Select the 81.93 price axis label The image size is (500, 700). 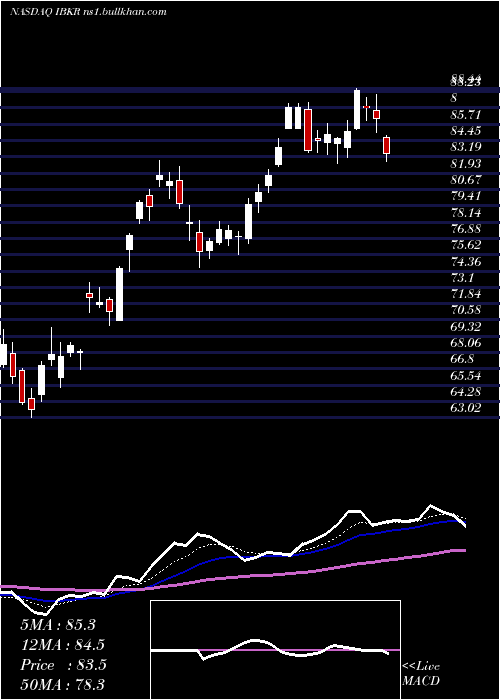point(466,164)
